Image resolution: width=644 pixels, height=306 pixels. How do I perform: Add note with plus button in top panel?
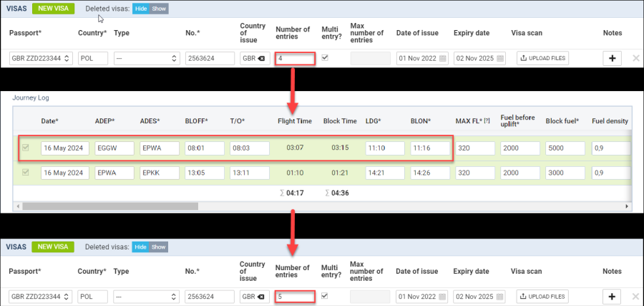coord(612,58)
